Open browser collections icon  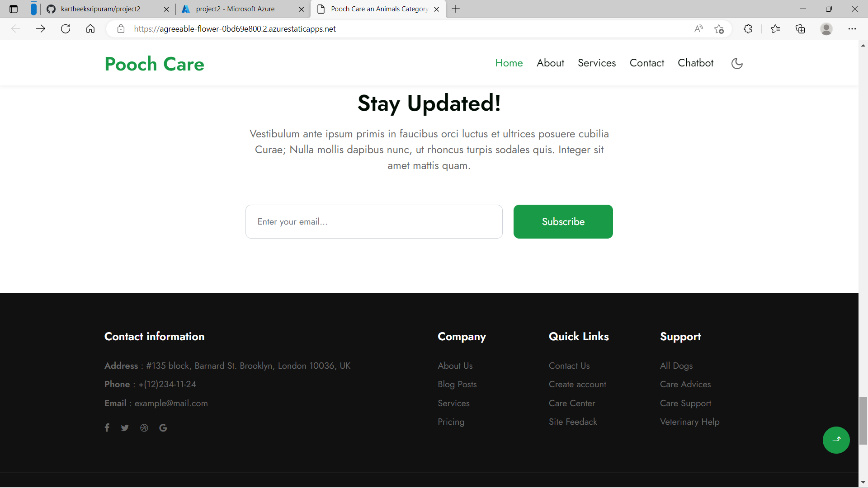click(800, 29)
